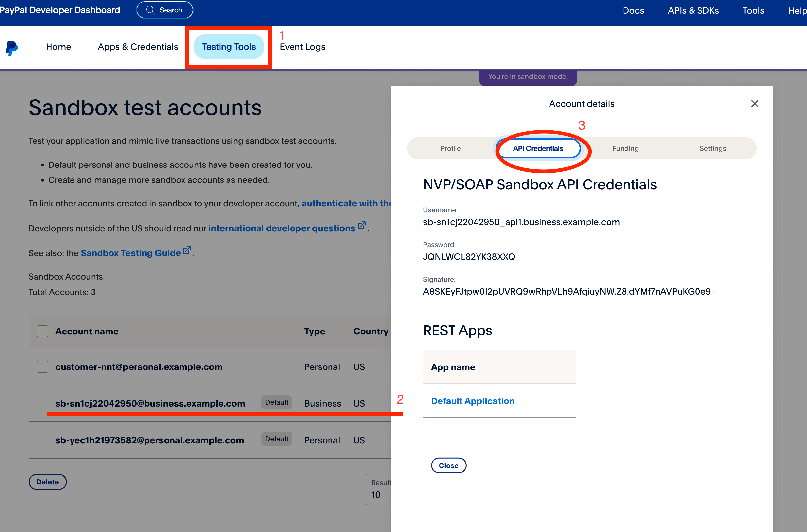This screenshot has width=807, height=532.
Task: Go to Event Logs page
Action: (302, 47)
